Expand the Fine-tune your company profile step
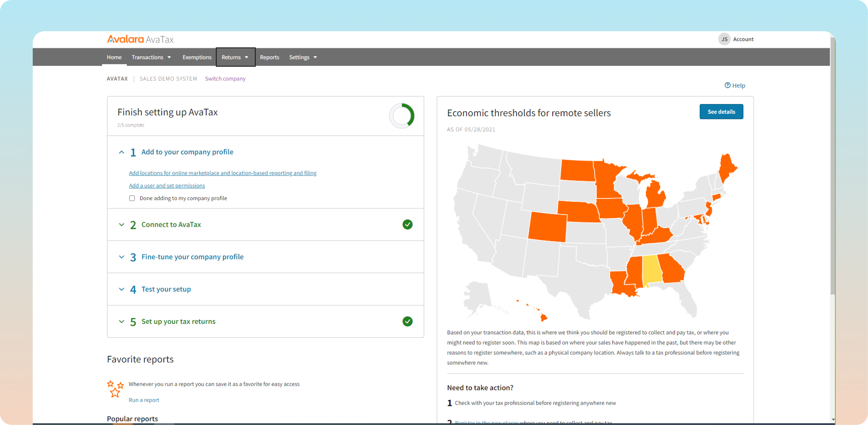The width and height of the screenshot is (868, 425). click(122, 257)
